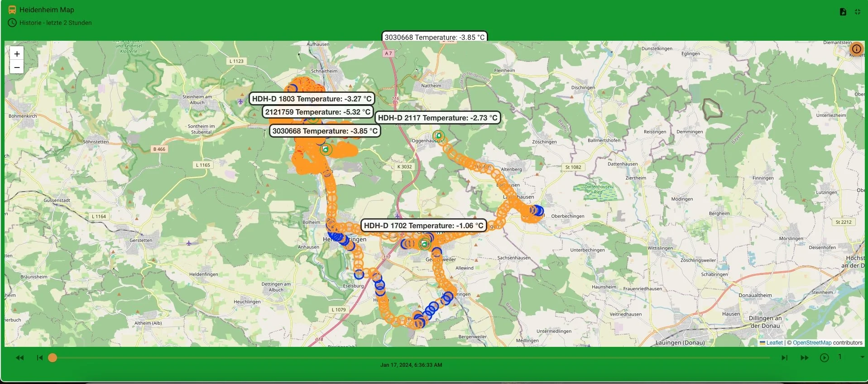Click the 'Historie - letzte 2 Stunden' subtitle
The height and width of the screenshot is (384, 868).
pos(56,23)
